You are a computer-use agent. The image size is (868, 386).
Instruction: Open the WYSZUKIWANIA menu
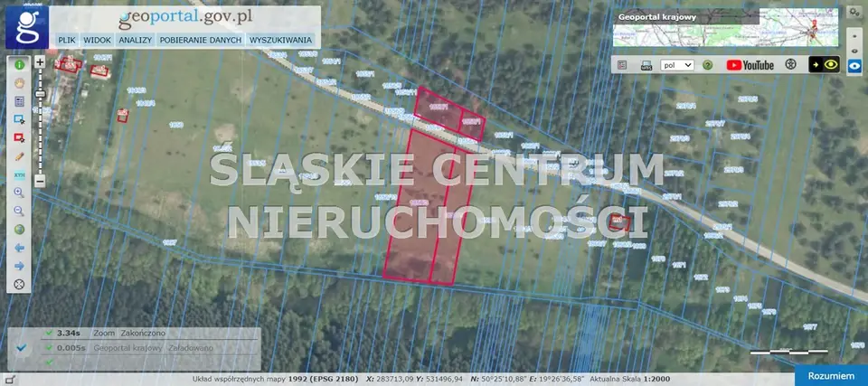pyautogui.click(x=280, y=40)
